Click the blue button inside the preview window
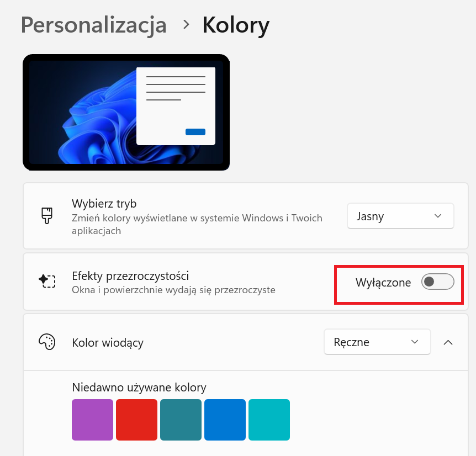The width and height of the screenshot is (476, 456). tap(195, 132)
